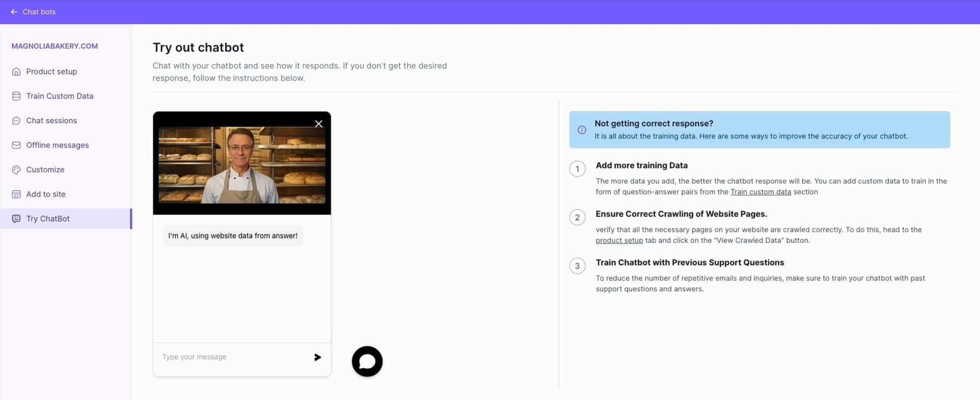Click the baker avatar image in chatbot

point(242,165)
